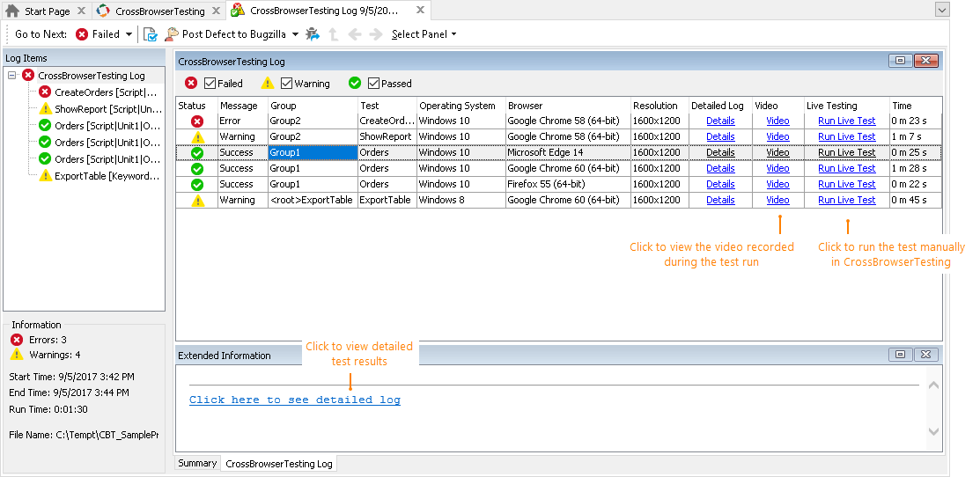Open the dropdown arrow beside Failed
The height and width of the screenshot is (477, 980).
[129, 34]
